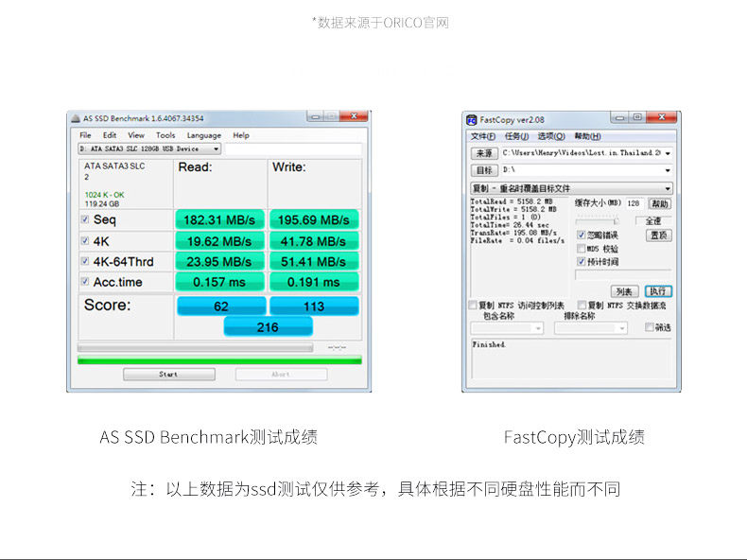Open the 排除名称 exclude filter dropdown
Viewport: 747px width, 560px height.
click(x=621, y=328)
